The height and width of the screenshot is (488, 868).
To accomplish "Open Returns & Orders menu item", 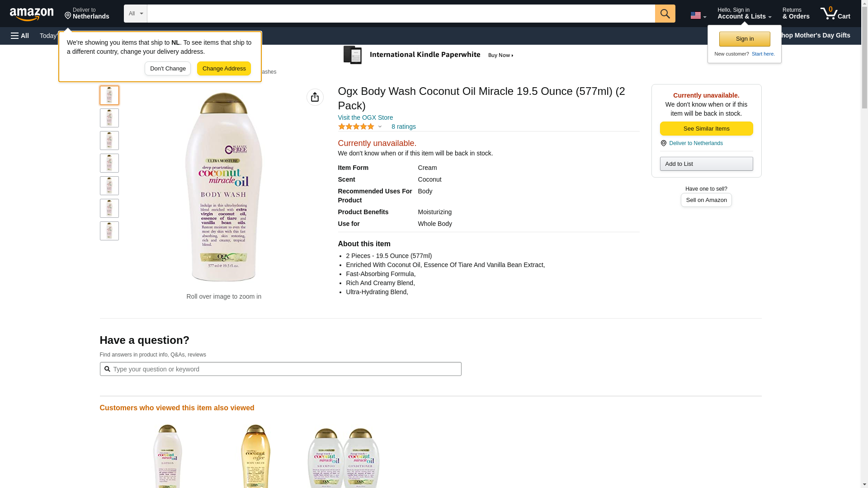I will (x=795, y=14).
